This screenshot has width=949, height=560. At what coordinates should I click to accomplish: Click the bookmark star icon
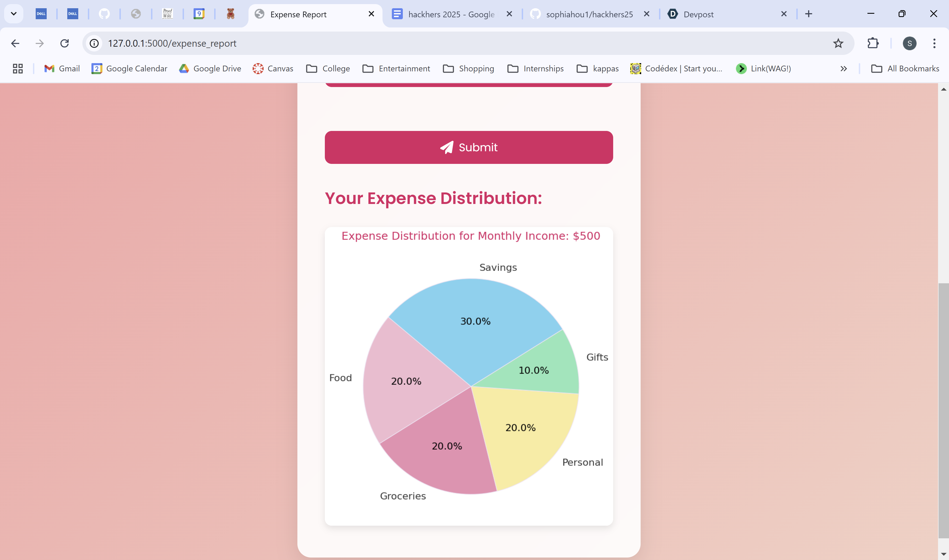point(838,43)
